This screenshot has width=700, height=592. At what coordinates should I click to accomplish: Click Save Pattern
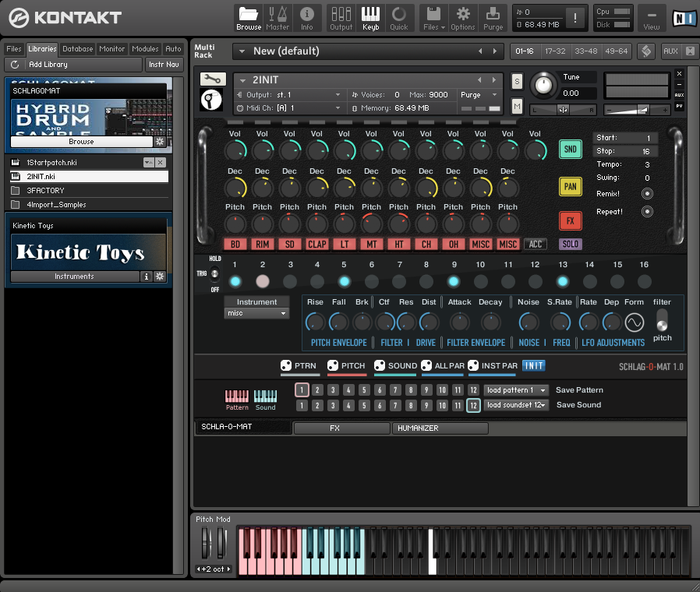(579, 390)
